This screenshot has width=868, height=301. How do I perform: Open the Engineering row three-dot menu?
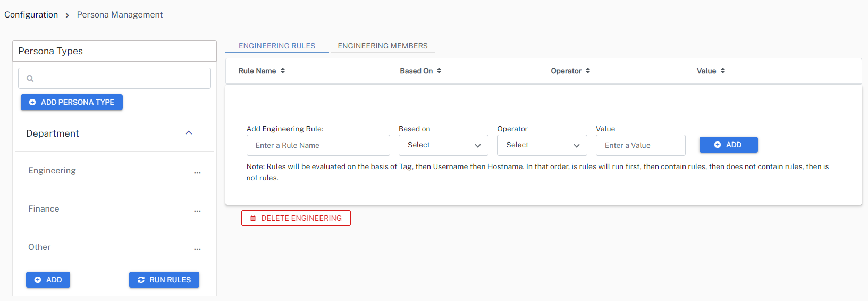pos(197,173)
